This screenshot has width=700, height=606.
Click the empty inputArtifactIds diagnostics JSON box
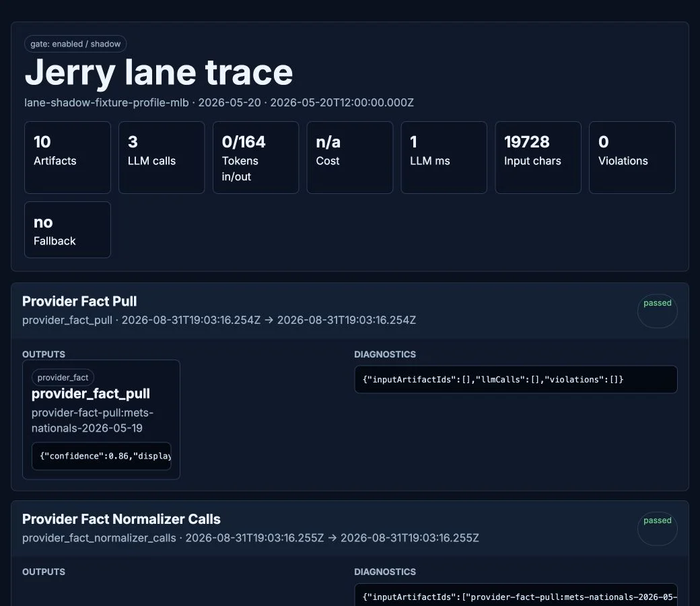[x=516, y=380]
